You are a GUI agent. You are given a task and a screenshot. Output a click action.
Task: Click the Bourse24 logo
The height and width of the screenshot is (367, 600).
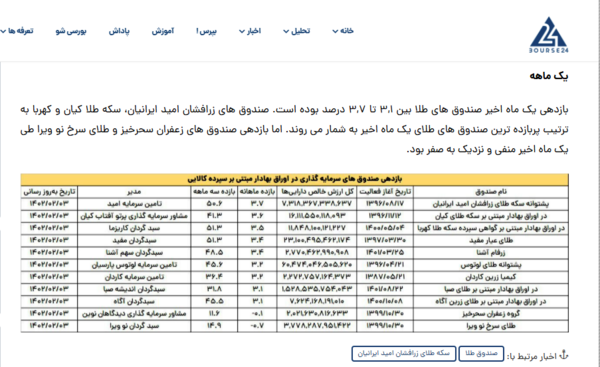pos(549,35)
